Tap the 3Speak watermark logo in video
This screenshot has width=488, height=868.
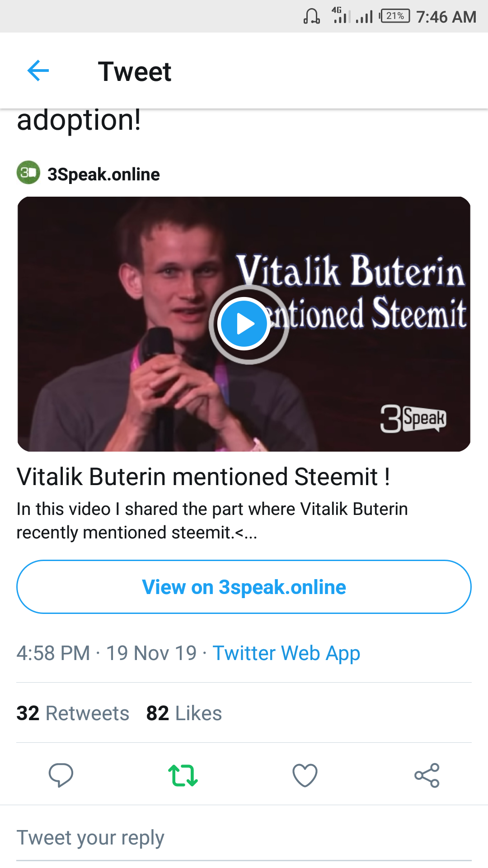[413, 419]
